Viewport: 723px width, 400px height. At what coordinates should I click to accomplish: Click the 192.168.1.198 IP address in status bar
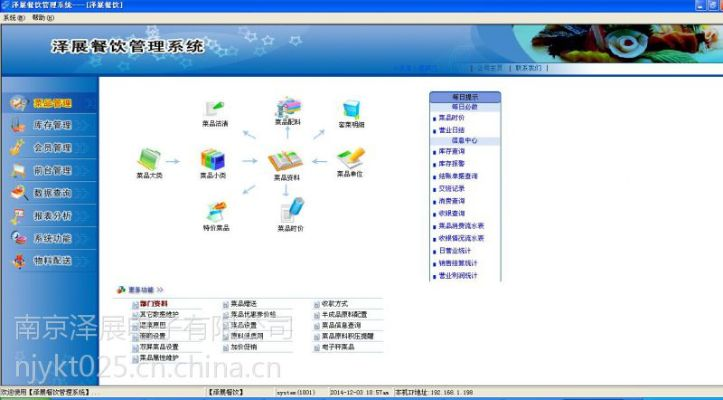pyautogui.click(x=450, y=392)
